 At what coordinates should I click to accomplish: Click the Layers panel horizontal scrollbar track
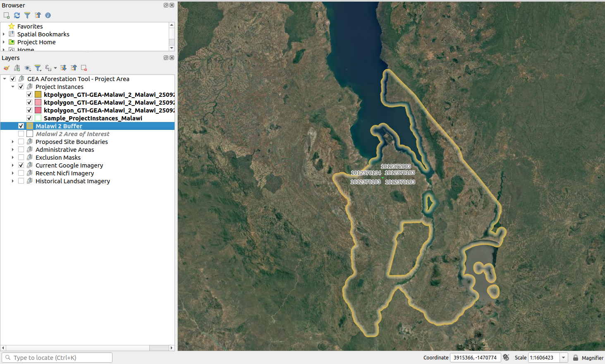[x=78, y=348]
